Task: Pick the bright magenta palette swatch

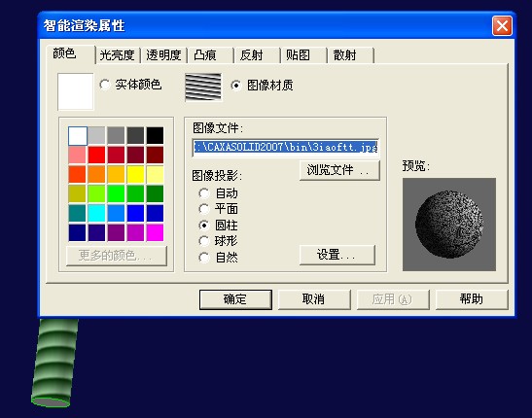Action: pos(155,232)
